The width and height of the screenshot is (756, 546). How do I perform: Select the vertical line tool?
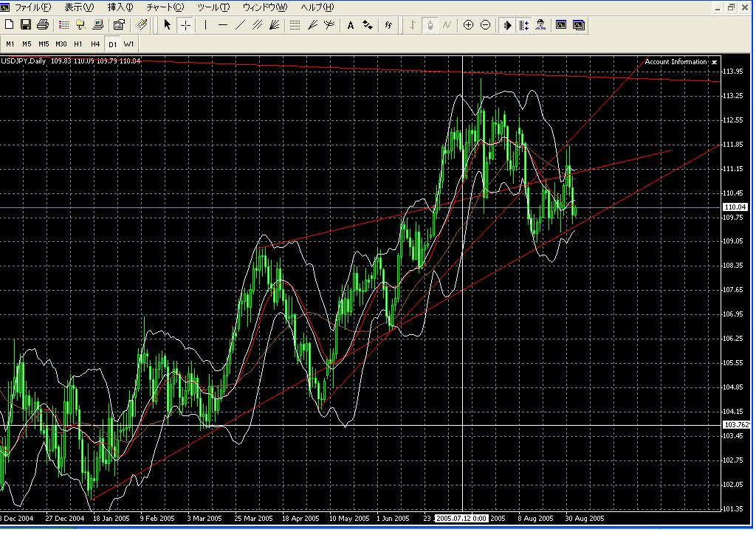pos(205,25)
